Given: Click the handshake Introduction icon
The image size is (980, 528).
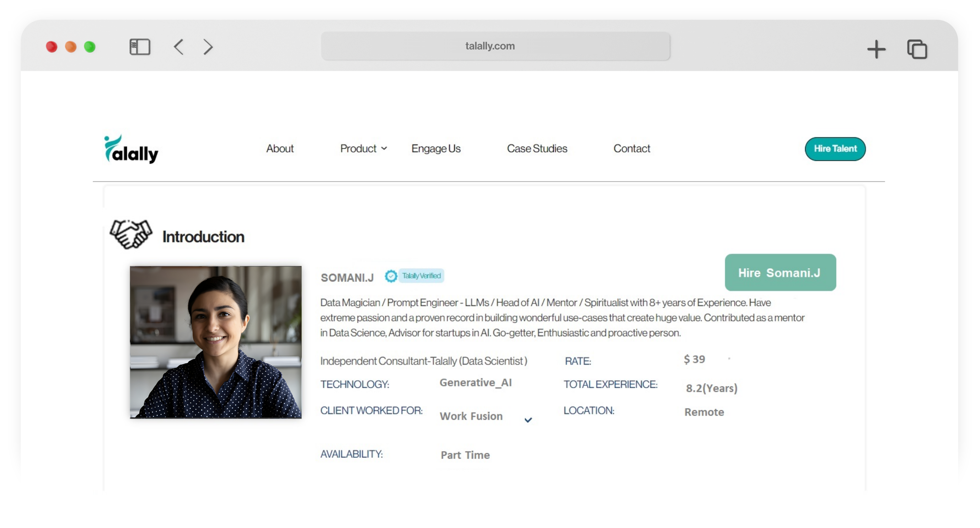Looking at the screenshot, I should tap(131, 234).
